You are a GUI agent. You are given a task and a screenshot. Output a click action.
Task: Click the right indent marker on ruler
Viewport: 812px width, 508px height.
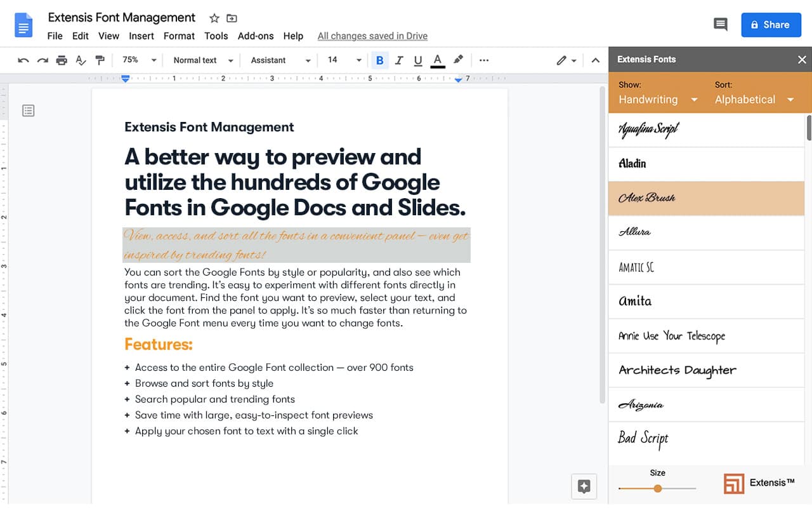point(458,79)
